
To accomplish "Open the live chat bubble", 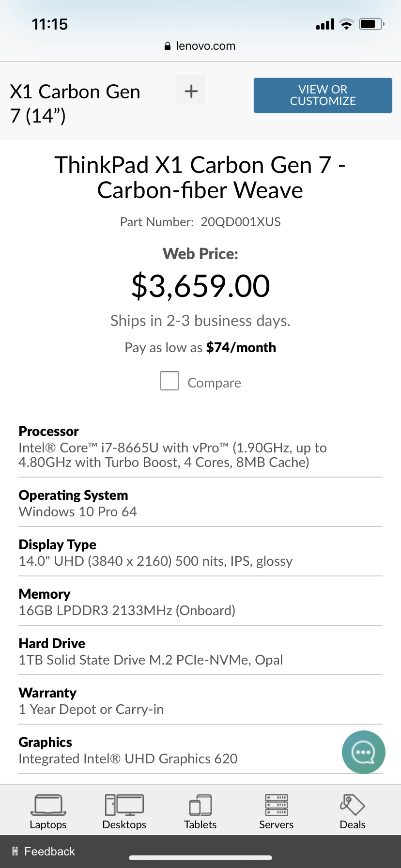I will point(364,752).
